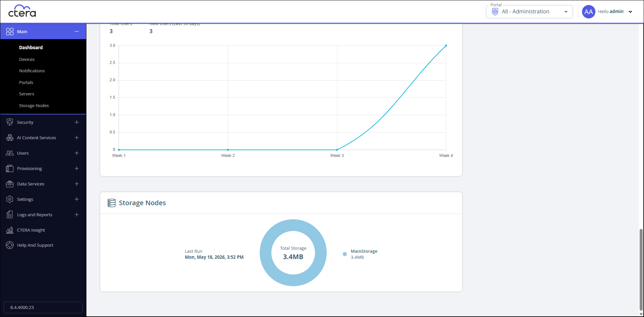Open the Hello admin user menu arrow
This screenshot has height=317, width=644.
(630, 12)
